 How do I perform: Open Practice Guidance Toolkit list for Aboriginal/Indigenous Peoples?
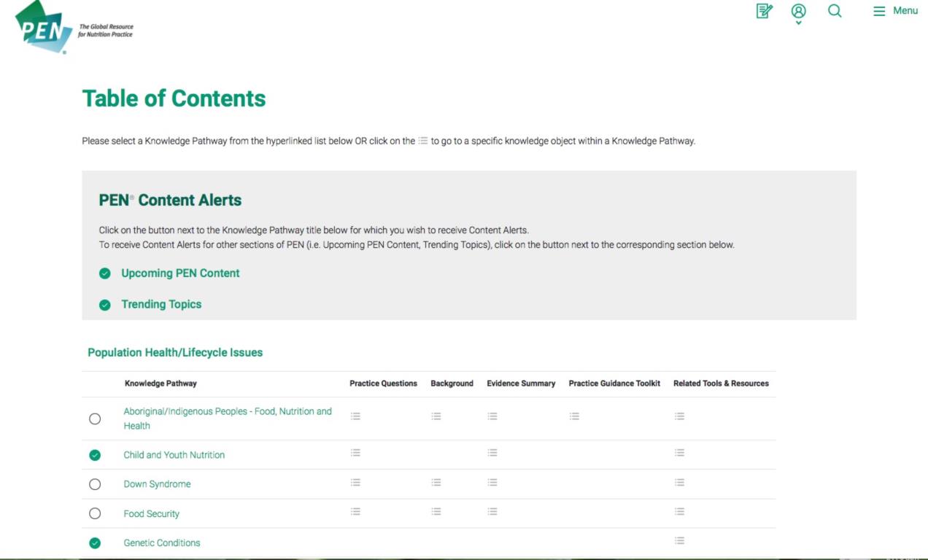click(x=574, y=416)
